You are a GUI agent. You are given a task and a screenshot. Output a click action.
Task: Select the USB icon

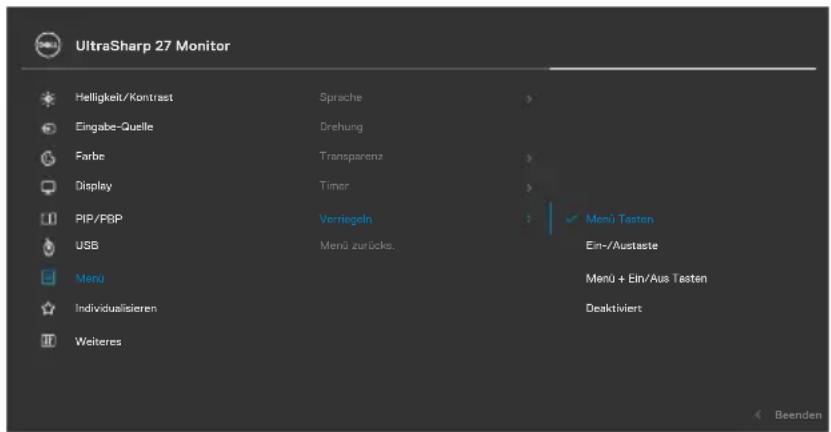click(48, 246)
